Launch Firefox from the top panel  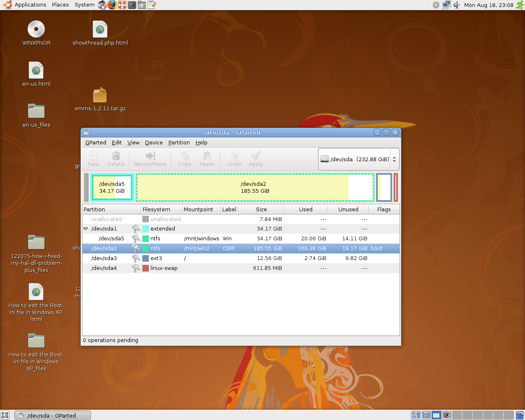tap(112, 5)
